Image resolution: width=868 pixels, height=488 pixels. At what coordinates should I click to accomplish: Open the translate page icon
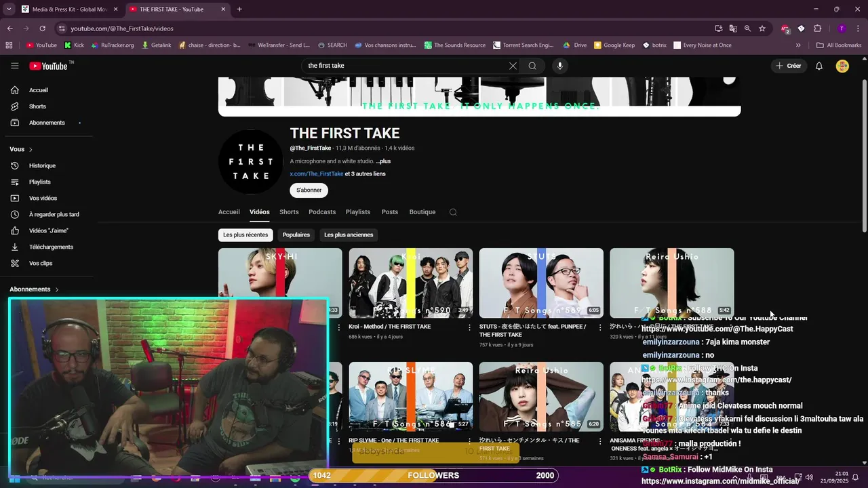point(733,28)
